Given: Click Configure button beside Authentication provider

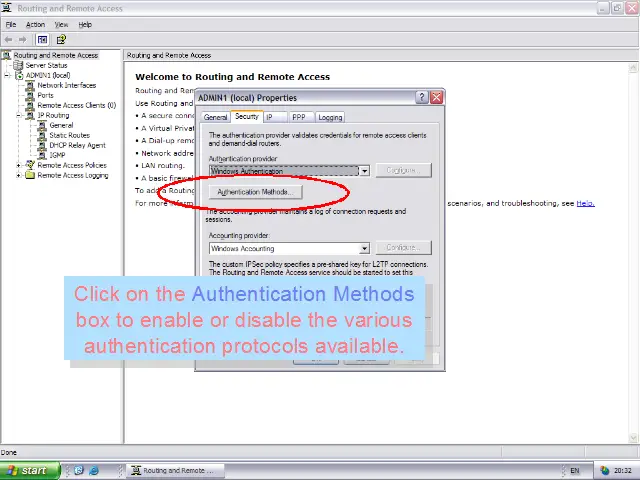Looking at the screenshot, I should (x=403, y=170).
